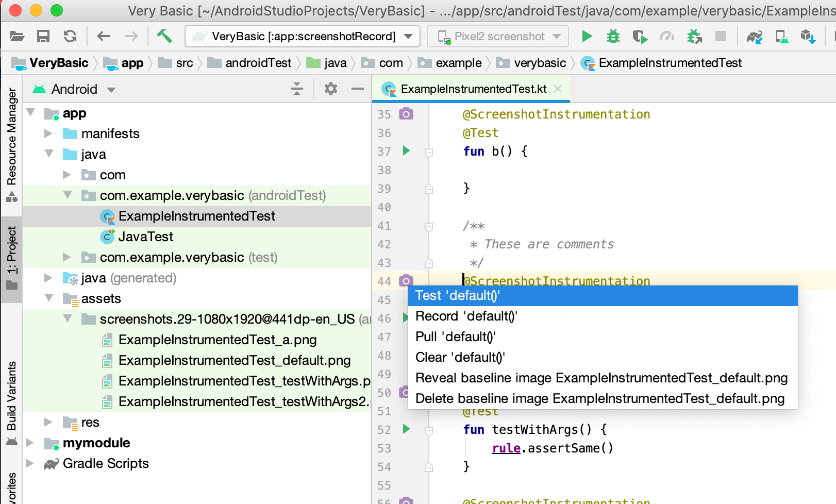Open the VeryBasic run configuration dropdown
This screenshot has width=836, height=504.
point(303,36)
